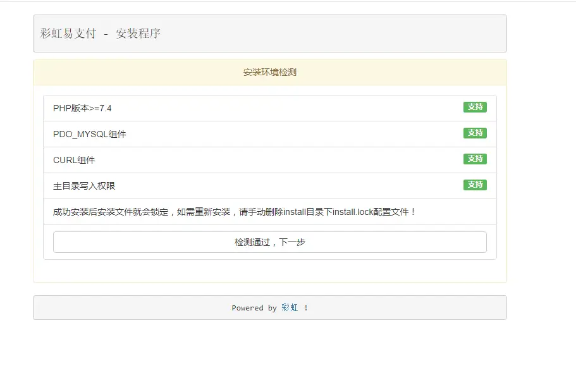Click the 支持 badge for PDO_MYSQL组件
The image size is (576, 392).
tap(475, 133)
